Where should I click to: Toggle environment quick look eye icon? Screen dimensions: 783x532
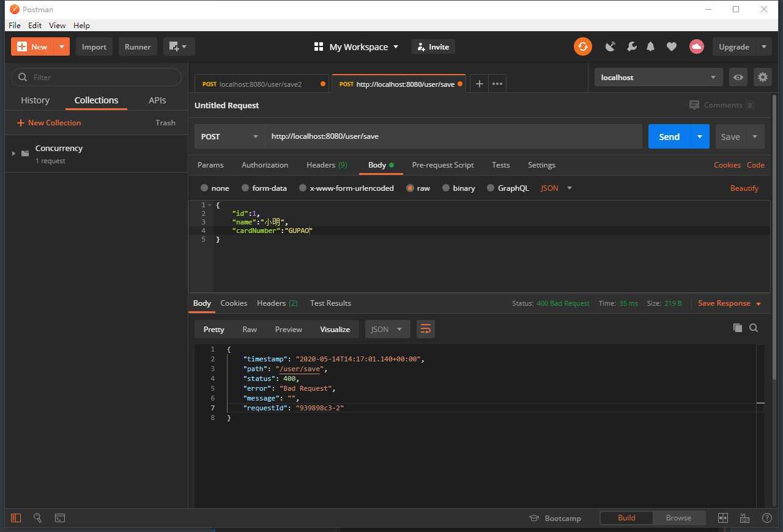click(738, 77)
